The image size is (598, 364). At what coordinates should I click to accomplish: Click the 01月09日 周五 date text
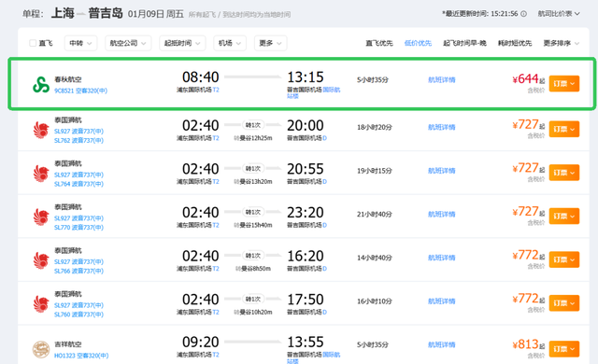point(156,14)
